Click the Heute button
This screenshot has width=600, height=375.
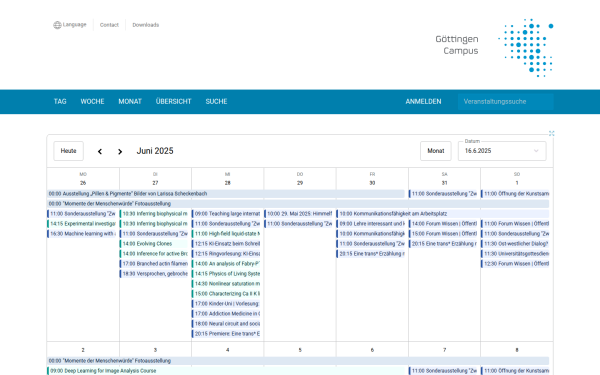pyautogui.click(x=68, y=151)
